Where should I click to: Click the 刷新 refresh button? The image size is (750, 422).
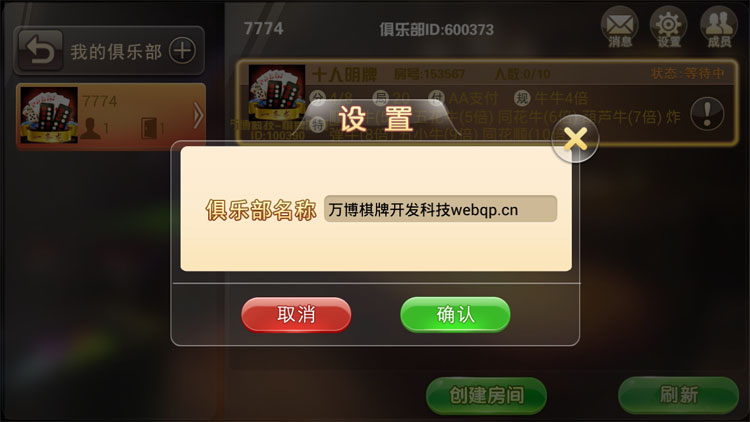pyautogui.click(x=679, y=395)
